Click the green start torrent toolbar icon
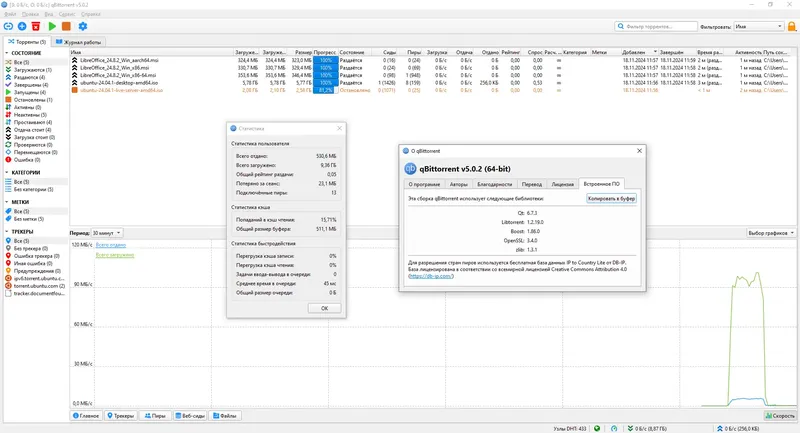Viewport: 800px width, 433px height. click(52, 26)
